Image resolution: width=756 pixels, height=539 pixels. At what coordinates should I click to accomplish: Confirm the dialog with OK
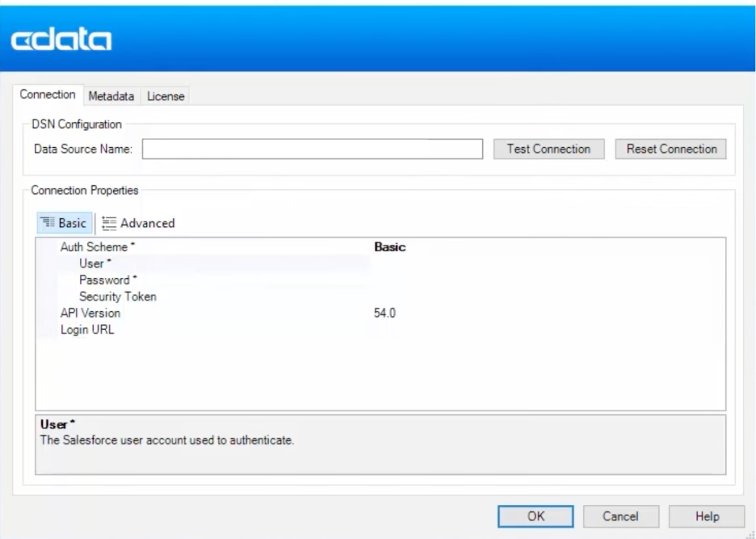click(x=535, y=516)
